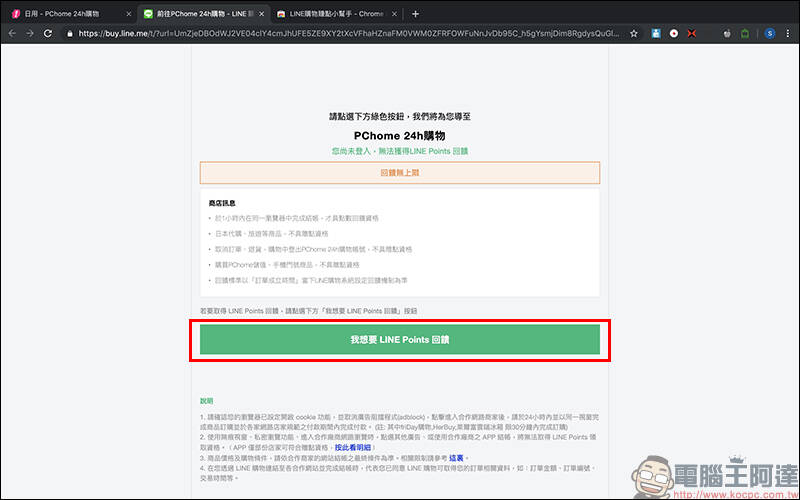
Task: Click the green 您尚未登入 notice text
Action: click(399, 151)
